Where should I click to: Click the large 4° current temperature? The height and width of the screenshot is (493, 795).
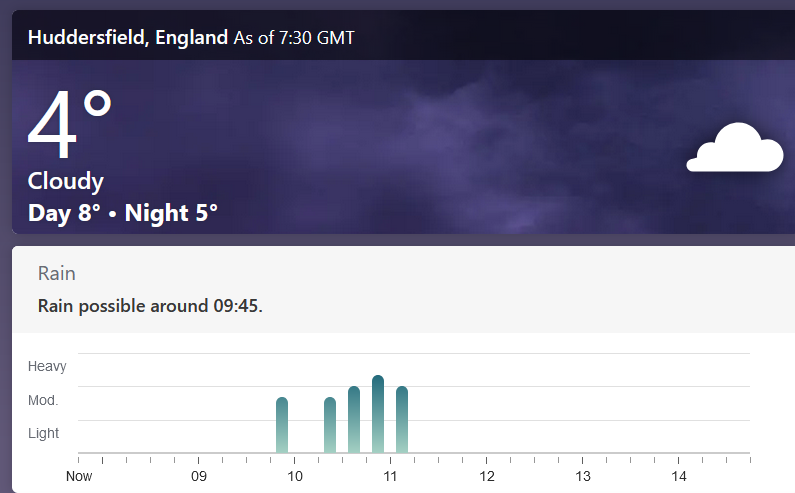click(x=70, y=125)
